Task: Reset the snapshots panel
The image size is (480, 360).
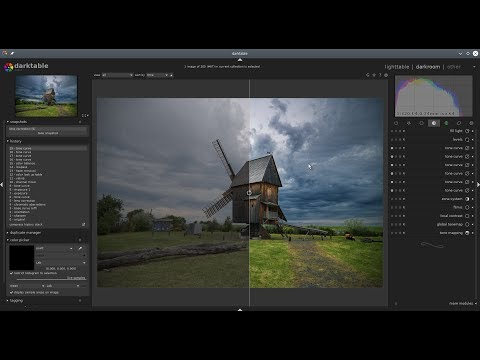Action: coord(80,122)
